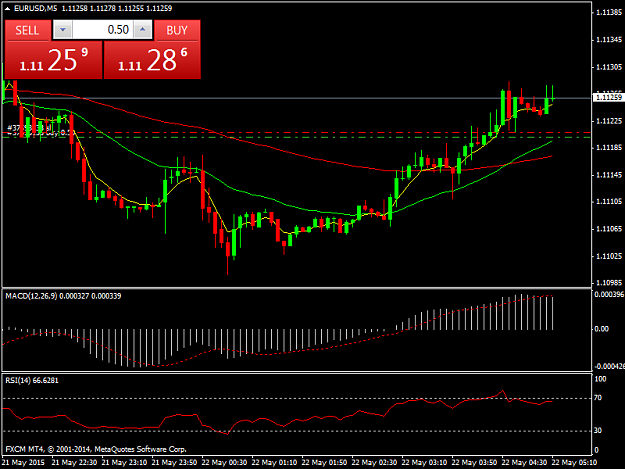Click the RSI(14) 66.6281 label
Screen dimensions: 625x469
(32, 381)
